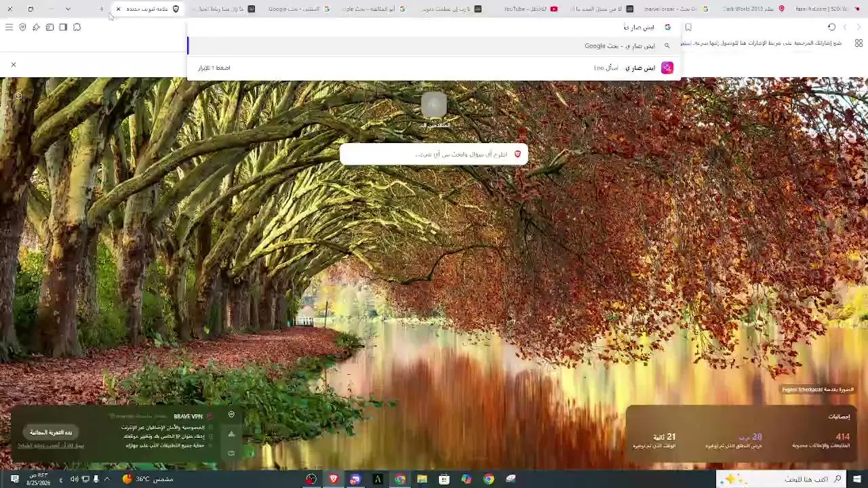This screenshot has width=868, height=488.
Task: Open the Brave main menu (hamburger icon)
Action: pyautogui.click(x=9, y=27)
